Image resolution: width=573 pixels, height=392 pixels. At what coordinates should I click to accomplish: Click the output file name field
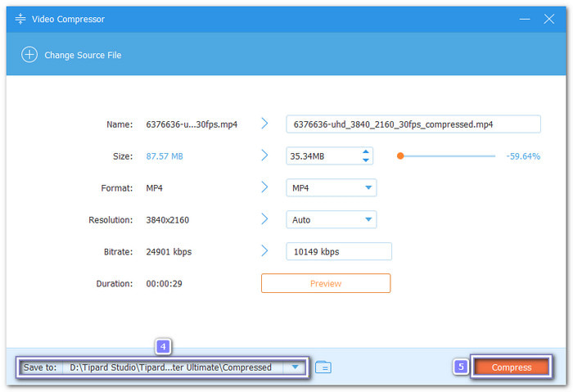pyautogui.click(x=413, y=124)
